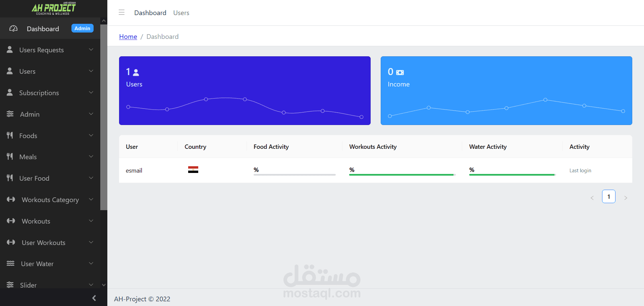
Task: Select the Workouts dumbbell icon
Action: pyautogui.click(x=11, y=221)
